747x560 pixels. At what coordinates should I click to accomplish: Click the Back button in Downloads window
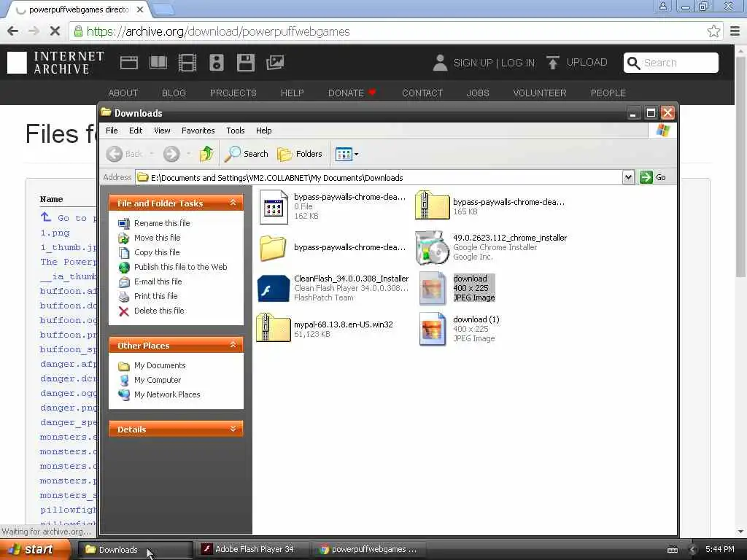point(125,154)
